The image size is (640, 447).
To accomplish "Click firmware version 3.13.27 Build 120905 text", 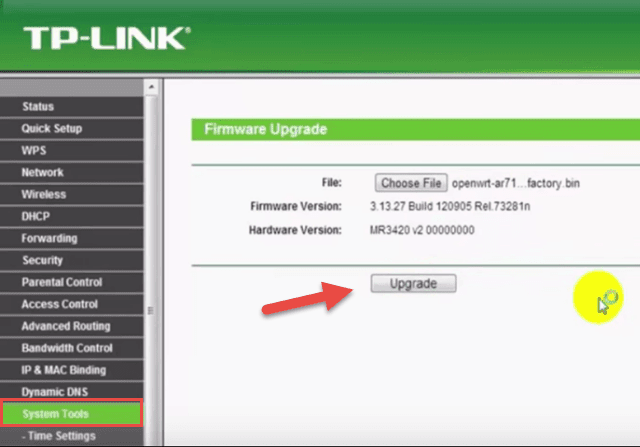I will 450,207.
